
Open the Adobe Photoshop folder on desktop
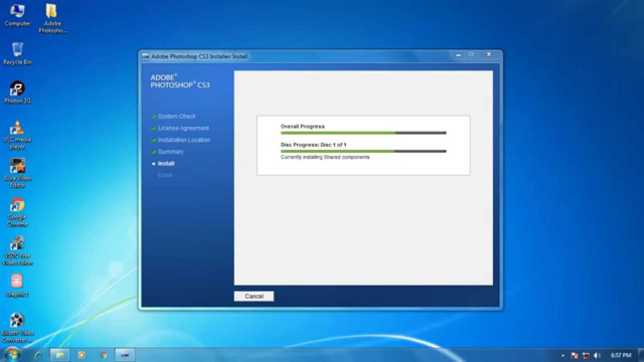pyautogui.click(x=52, y=19)
